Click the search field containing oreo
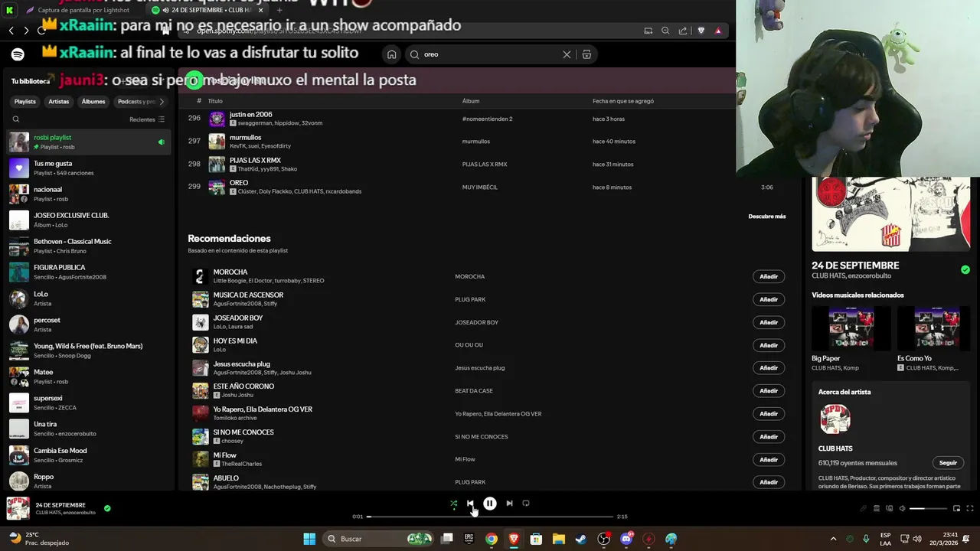Image resolution: width=980 pixels, height=551 pixels. pyautogui.click(x=489, y=54)
